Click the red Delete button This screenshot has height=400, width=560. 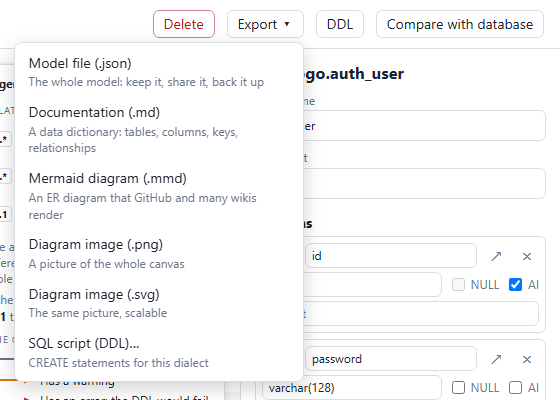pyautogui.click(x=184, y=24)
